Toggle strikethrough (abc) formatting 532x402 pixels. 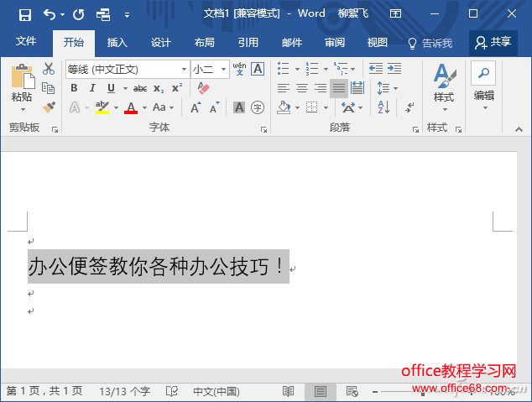coord(140,89)
